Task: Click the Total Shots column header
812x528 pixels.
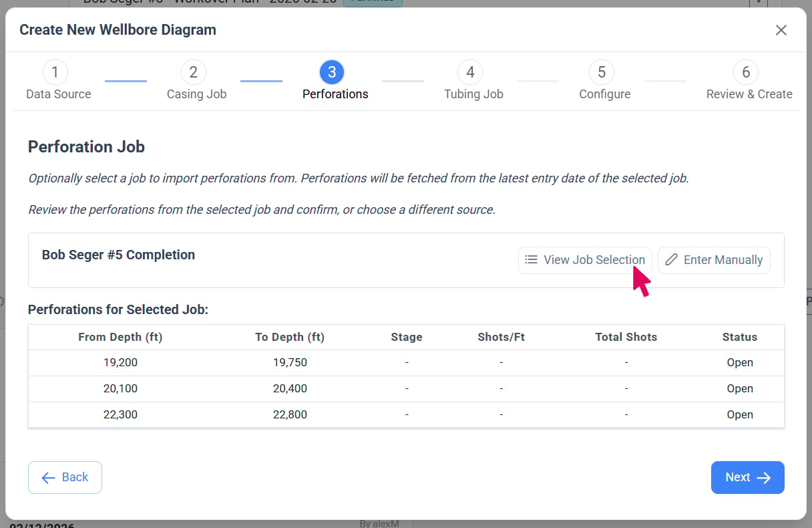Action: [626, 337]
